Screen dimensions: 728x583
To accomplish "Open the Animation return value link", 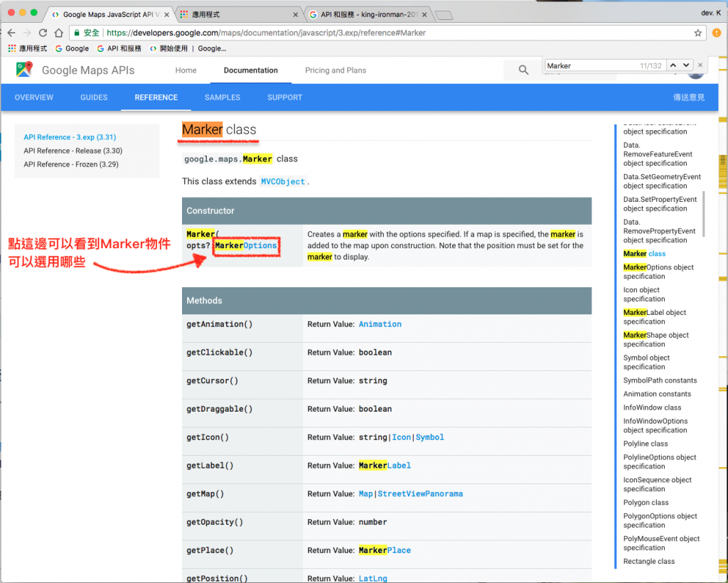I will click(x=380, y=324).
